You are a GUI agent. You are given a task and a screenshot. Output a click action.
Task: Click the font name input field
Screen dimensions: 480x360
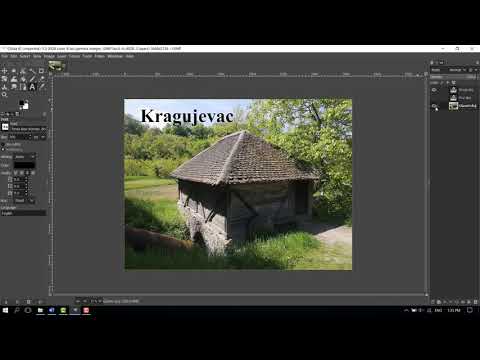29,129
